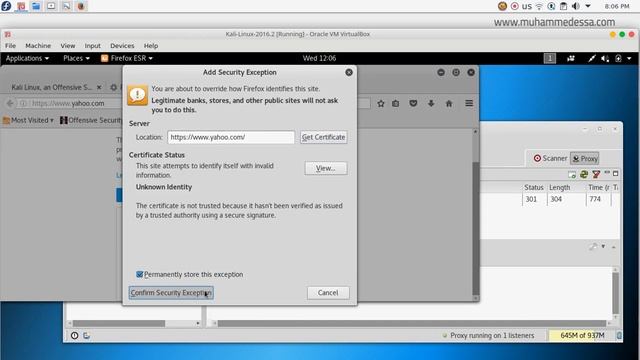This screenshot has width=640, height=360.
Task: Click the new-window icon in Burp toolbar
Action: (x=572, y=174)
